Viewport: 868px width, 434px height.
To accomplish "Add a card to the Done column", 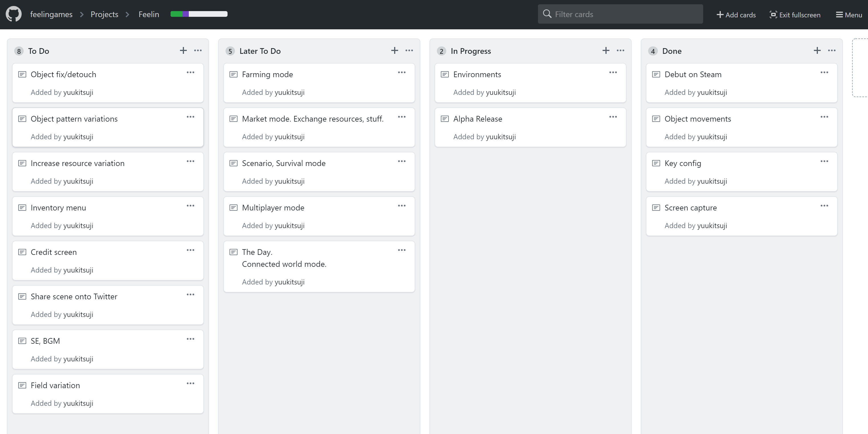I will tap(817, 50).
